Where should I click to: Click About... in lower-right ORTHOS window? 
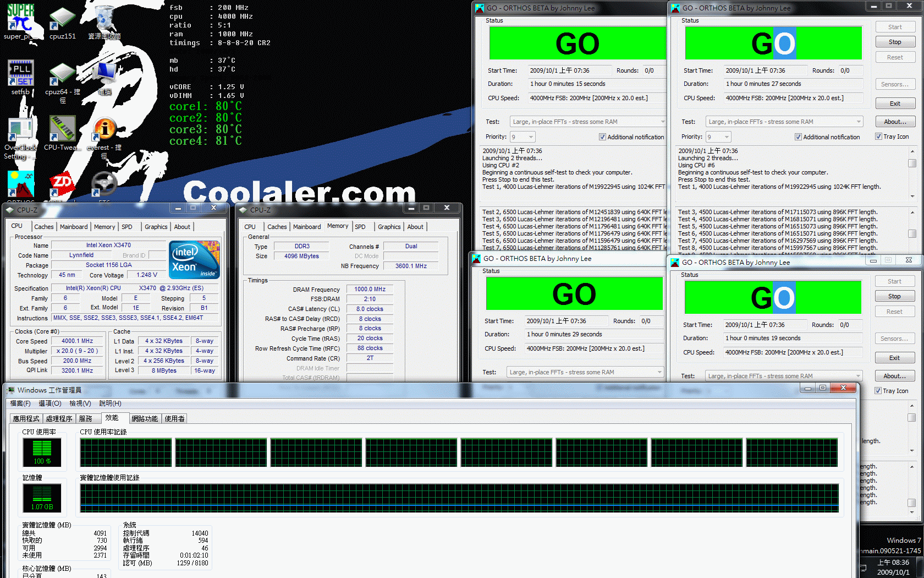tap(894, 376)
